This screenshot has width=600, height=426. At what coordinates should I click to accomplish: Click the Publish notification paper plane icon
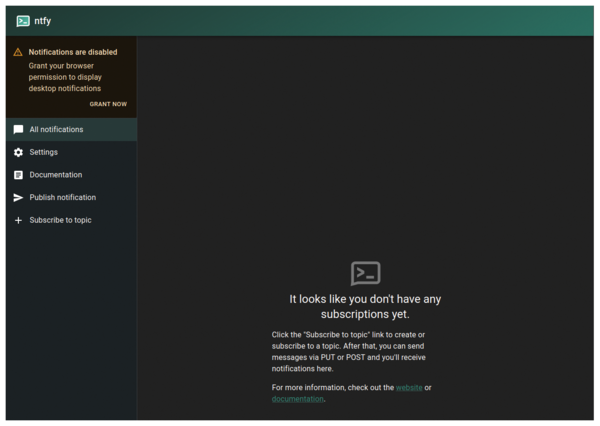(x=18, y=198)
